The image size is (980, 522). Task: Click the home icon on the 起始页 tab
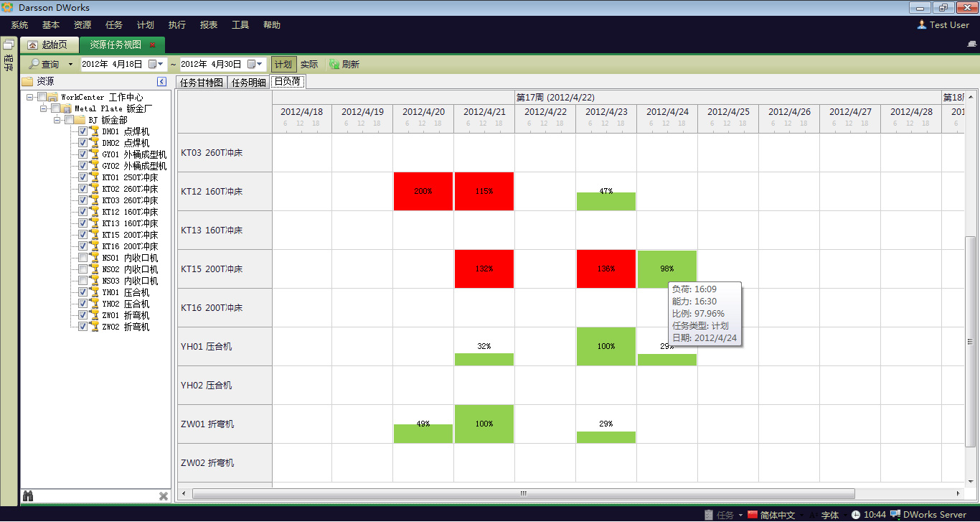(32, 44)
